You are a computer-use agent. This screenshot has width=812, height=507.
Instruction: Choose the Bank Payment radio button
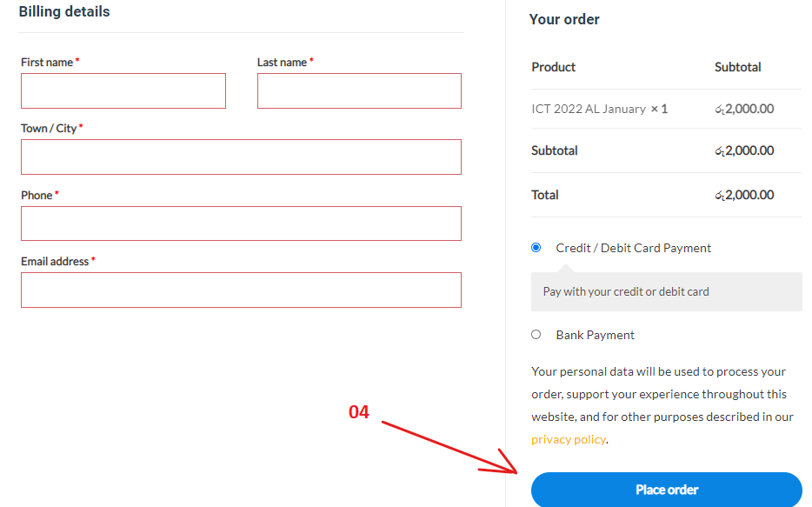point(536,335)
